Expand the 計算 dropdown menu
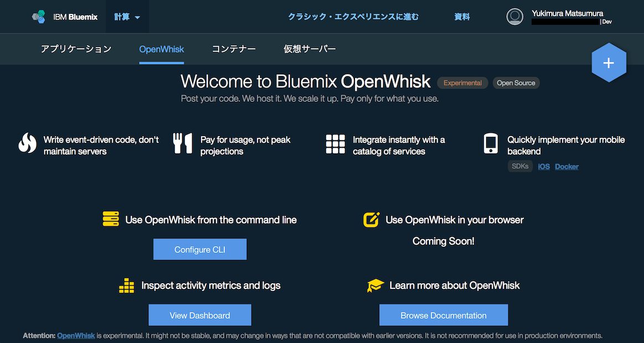The height and width of the screenshot is (343, 644). coord(127,17)
